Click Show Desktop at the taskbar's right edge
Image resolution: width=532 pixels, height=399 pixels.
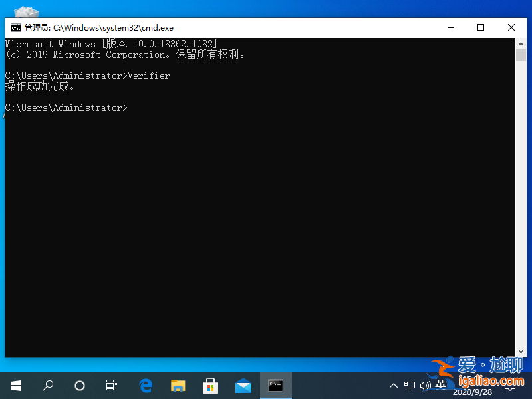(x=530, y=385)
